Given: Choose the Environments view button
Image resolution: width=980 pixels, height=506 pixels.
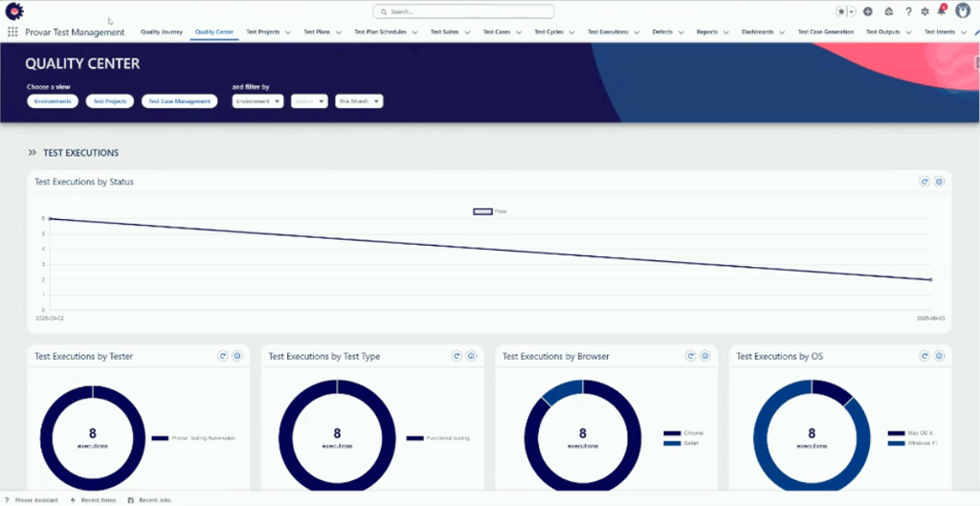Looking at the screenshot, I should (x=53, y=101).
